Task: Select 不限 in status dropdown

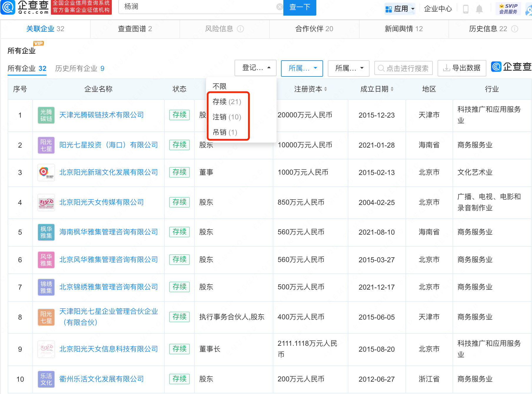Action: 220,86
